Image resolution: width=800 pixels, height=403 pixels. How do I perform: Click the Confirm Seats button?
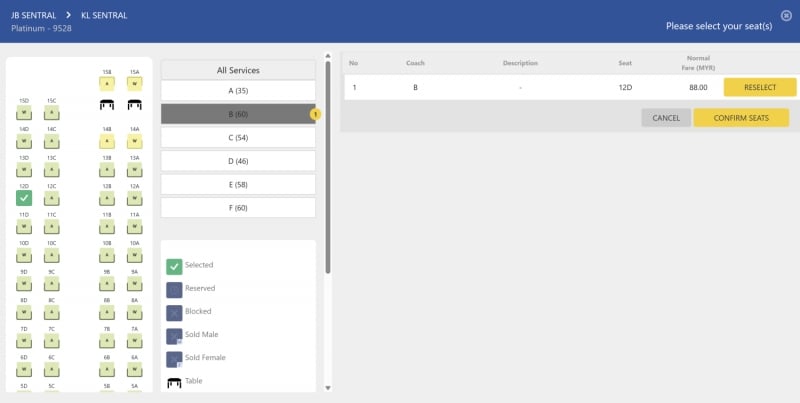(x=741, y=118)
